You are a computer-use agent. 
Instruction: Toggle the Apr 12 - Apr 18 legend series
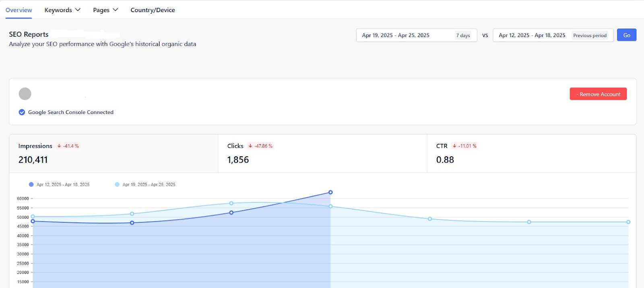(59, 184)
